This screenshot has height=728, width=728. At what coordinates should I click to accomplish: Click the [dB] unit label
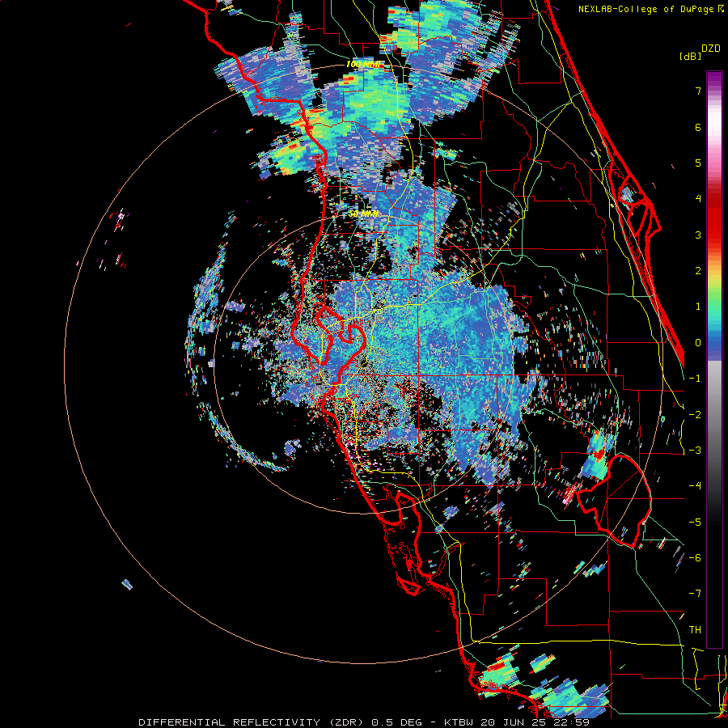(x=690, y=56)
